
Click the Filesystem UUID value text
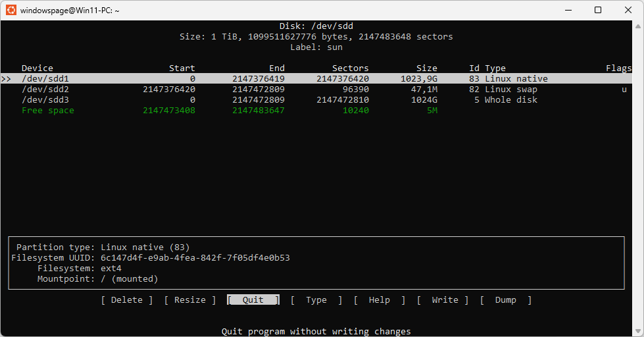pyautogui.click(x=195, y=258)
